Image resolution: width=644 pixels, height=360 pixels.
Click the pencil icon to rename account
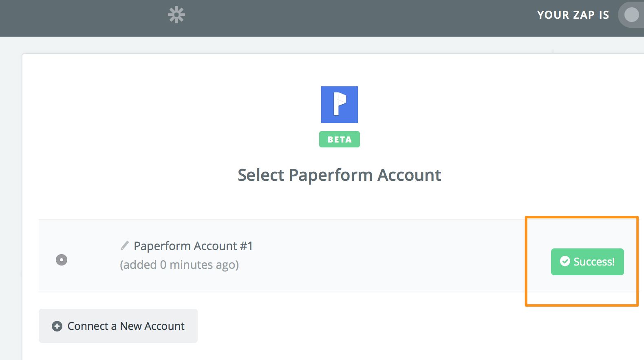point(125,246)
